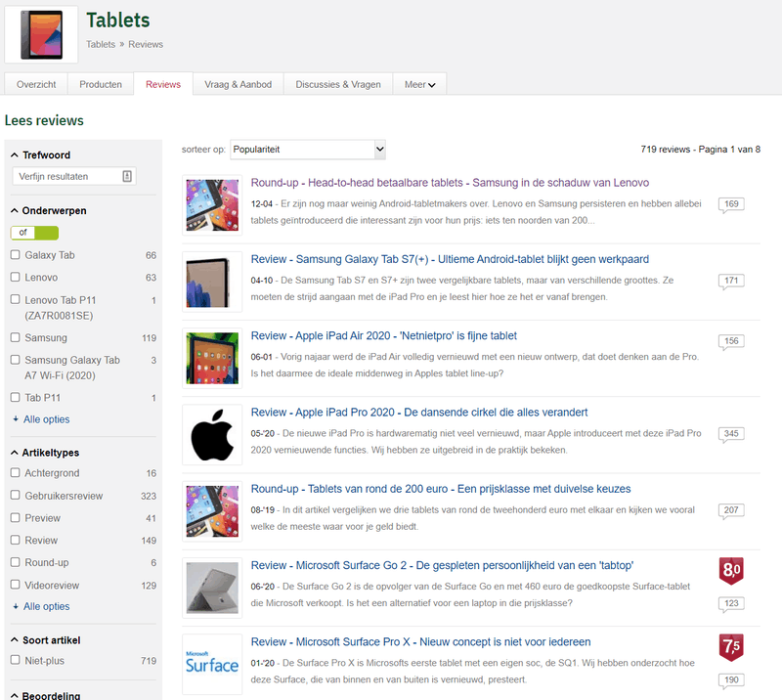Check the Galaxy Tab filter
This screenshot has width=782, height=700.
pyautogui.click(x=16, y=255)
